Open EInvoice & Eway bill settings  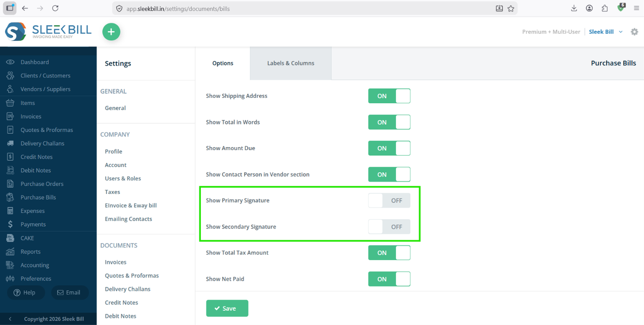click(x=131, y=206)
